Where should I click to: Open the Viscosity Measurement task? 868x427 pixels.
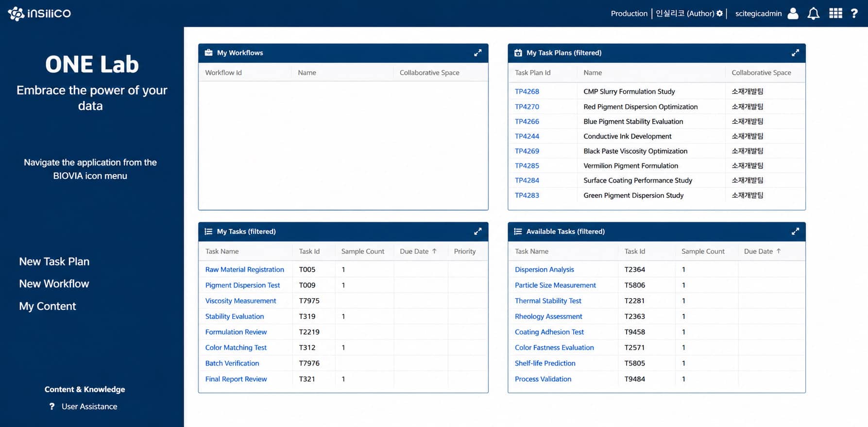tap(240, 301)
